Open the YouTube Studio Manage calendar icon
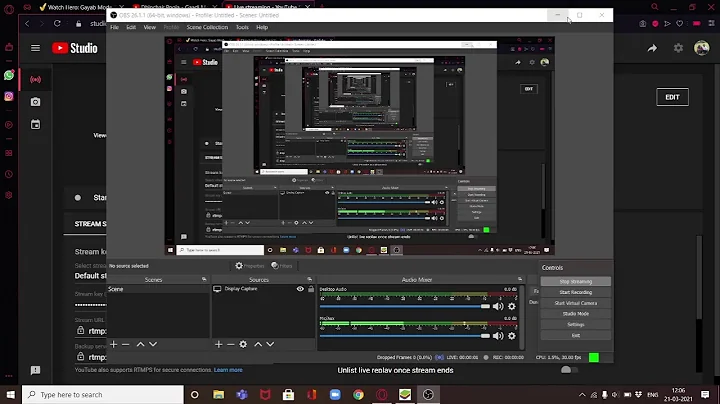 pyautogui.click(x=35, y=124)
